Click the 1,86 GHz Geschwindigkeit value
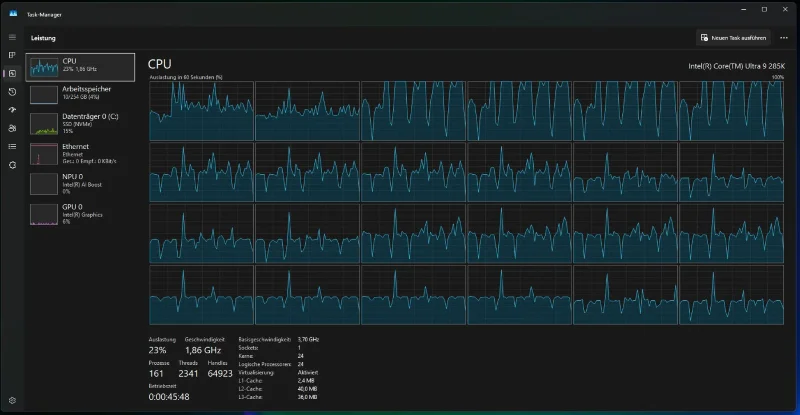This screenshot has height=415, width=800. [203, 350]
